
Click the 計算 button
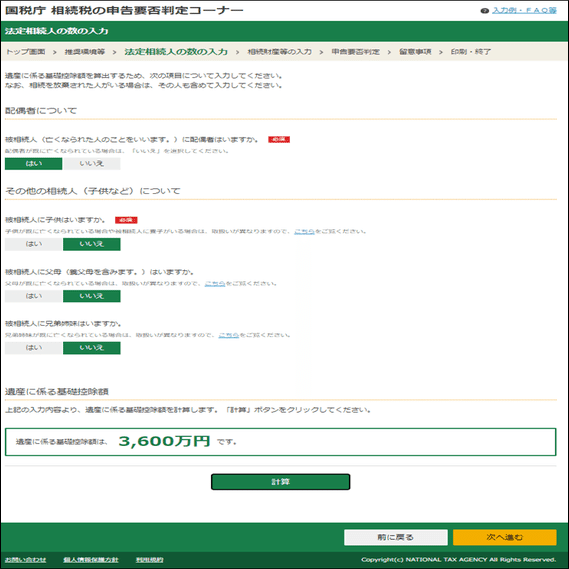[x=281, y=482]
